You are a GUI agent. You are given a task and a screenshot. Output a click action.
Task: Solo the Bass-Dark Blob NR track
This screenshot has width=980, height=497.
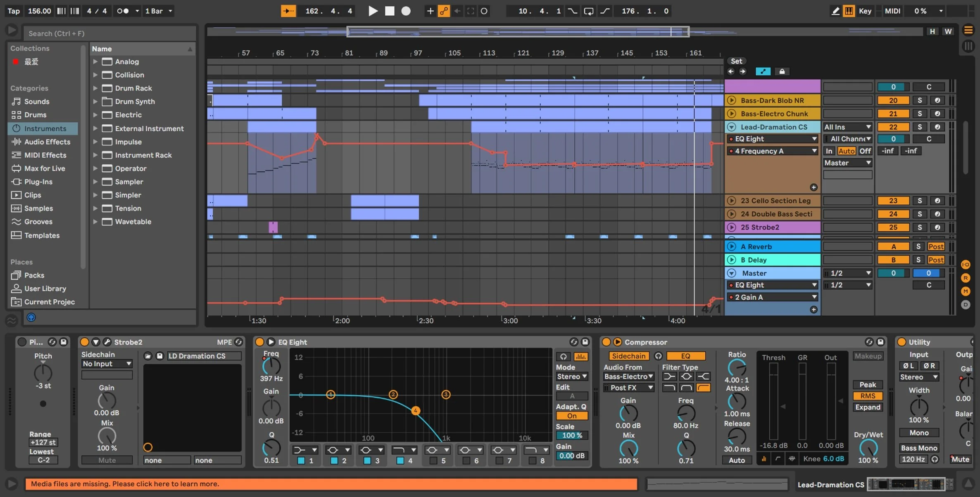pyautogui.click(x=920, y=100)
